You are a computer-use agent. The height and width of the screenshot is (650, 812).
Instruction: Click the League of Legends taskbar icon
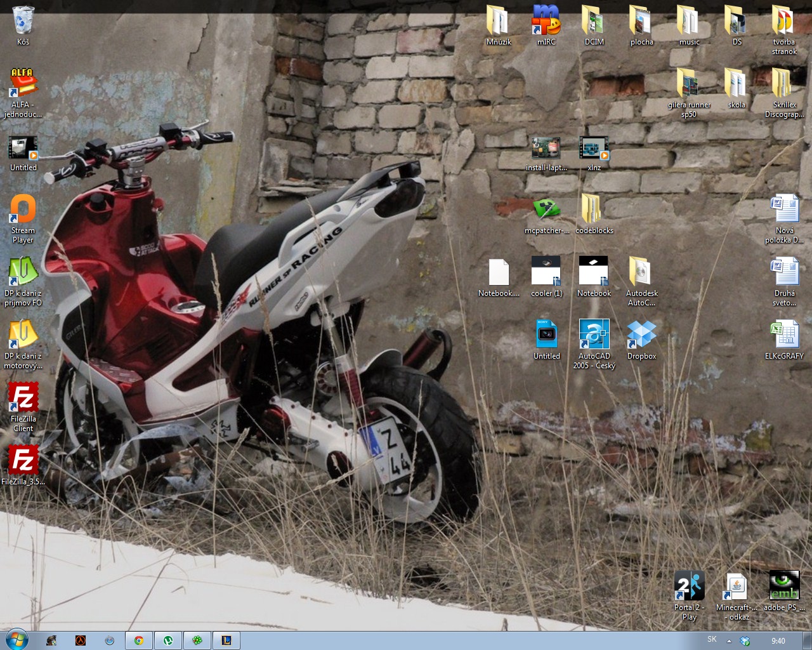pyautogui.click(x=226, y=640)
